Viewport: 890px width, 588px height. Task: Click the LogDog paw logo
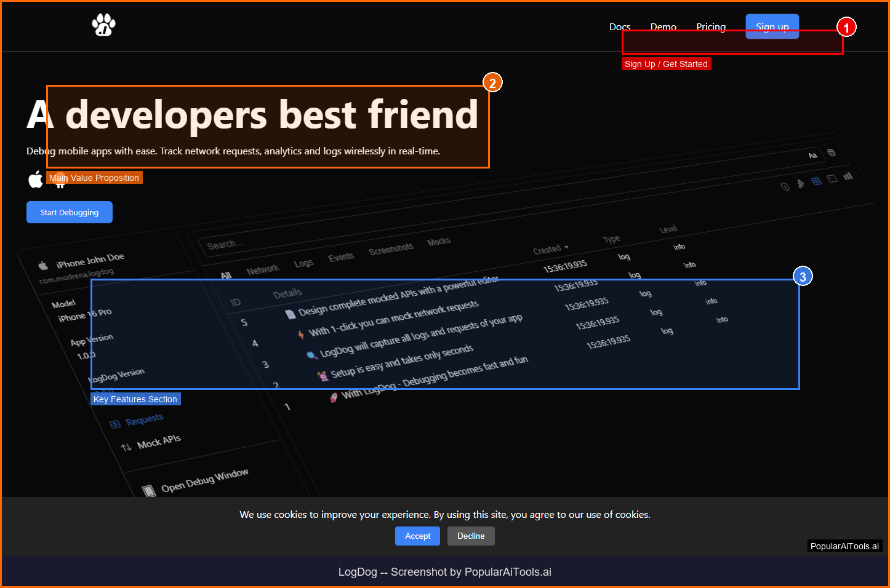point(103,25)
